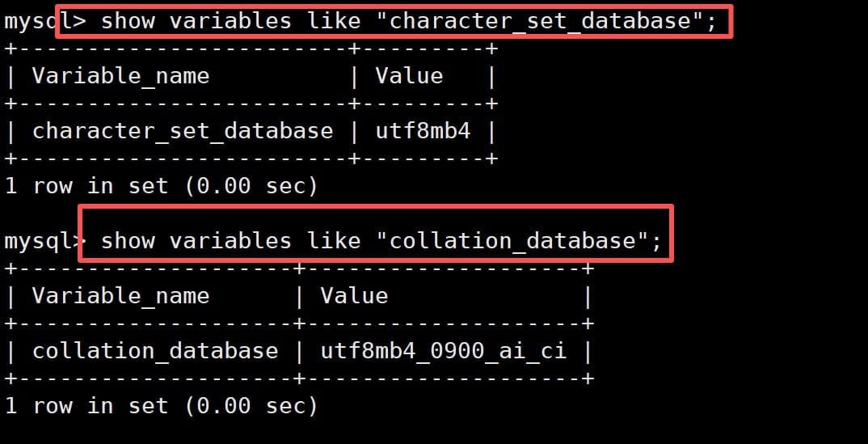The width and height of the screenshot is (868, 444).
Task: Select the utf8mb4_0900_ai_ci value cell
Action: 444,351
